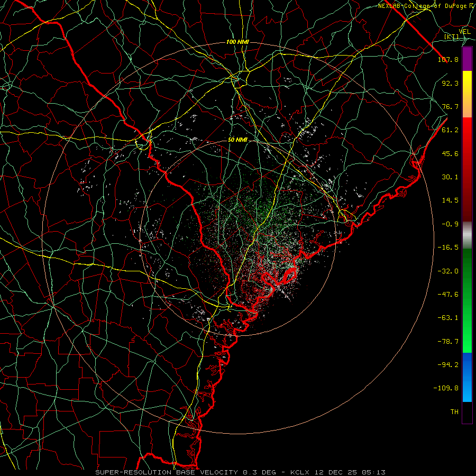Screen dimensions: 476x476
Task: Click the 61.2 legend value
Action: click(x=450, y=130)
